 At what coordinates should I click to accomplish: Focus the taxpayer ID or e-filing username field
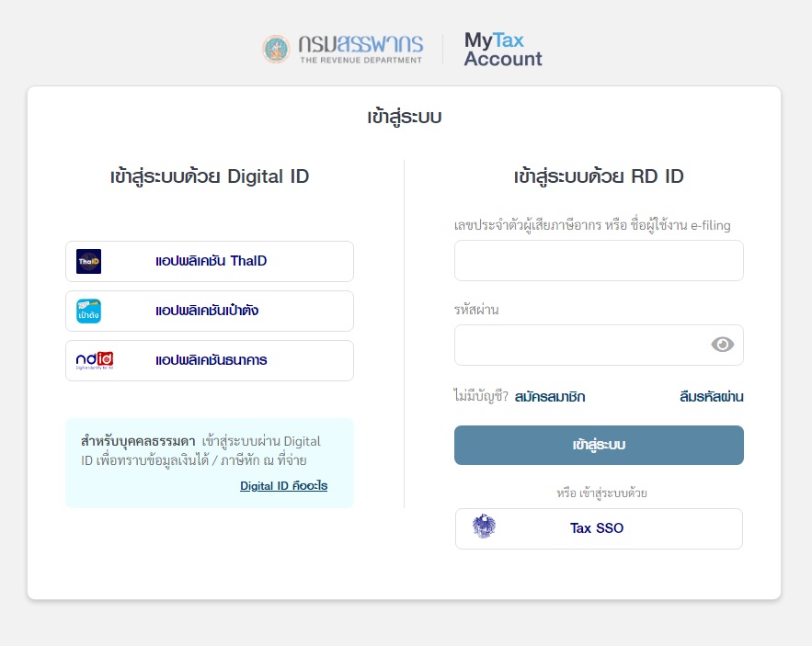599,261
